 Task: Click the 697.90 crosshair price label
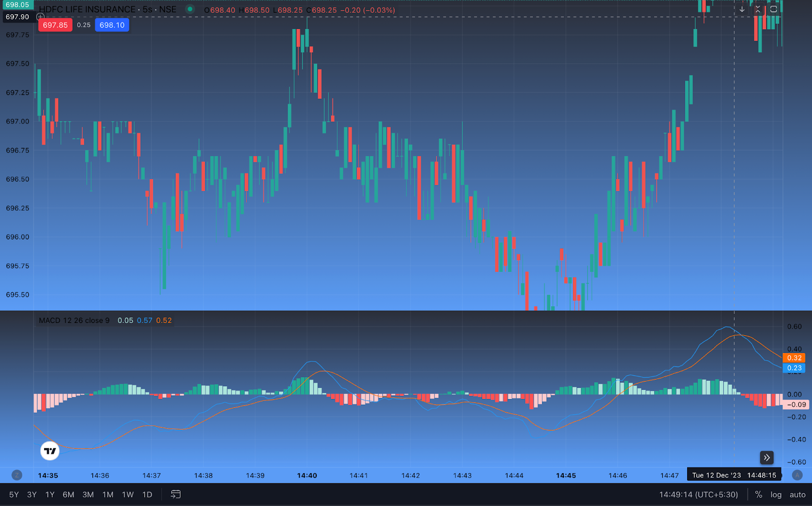17,17
